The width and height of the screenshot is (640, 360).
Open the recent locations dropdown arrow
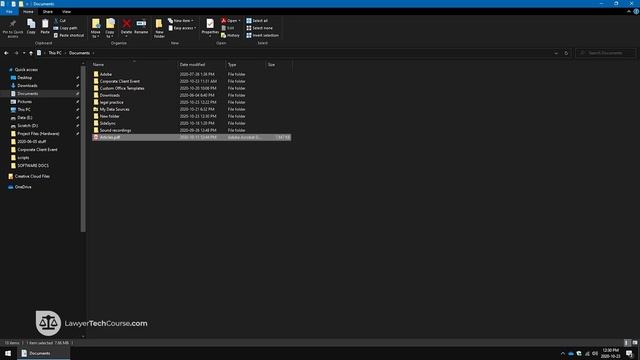pyautogui.click(x=24, y=53)
